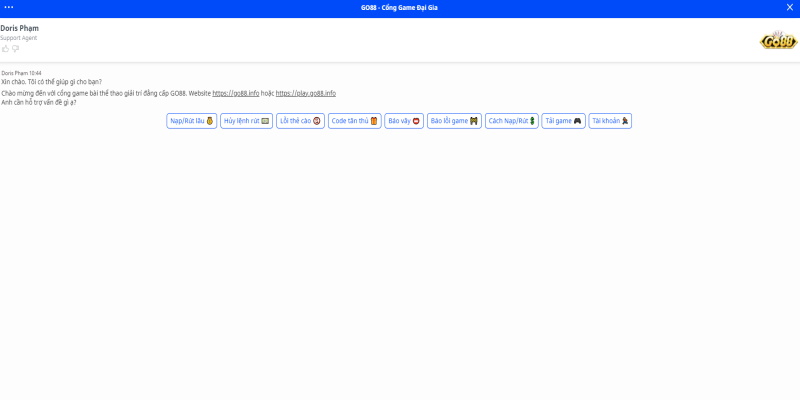Close the chat window with X
This screenshot has width=800, height=400.
(790, 7)
